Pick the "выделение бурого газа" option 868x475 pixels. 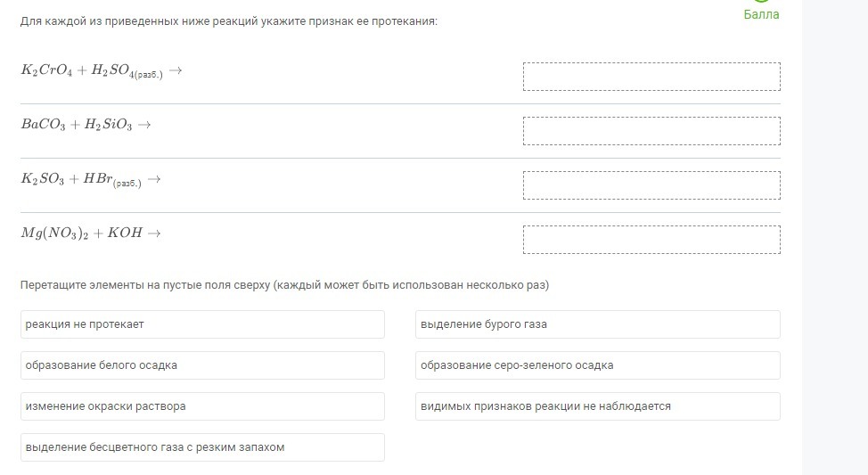point(597,324)
